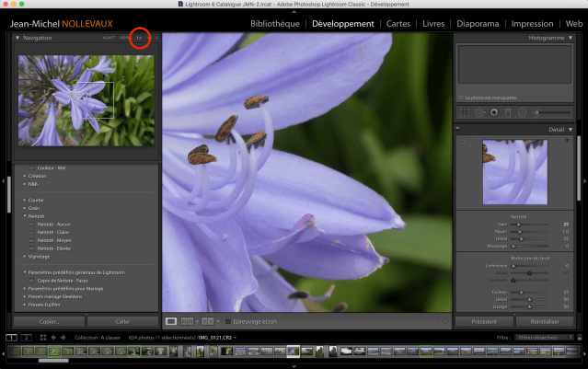The width and height of the screenshot is (588, 369).
Task: Expand the Vignetage presets folder
Action: pyautogui.click(x=25, y=257)
